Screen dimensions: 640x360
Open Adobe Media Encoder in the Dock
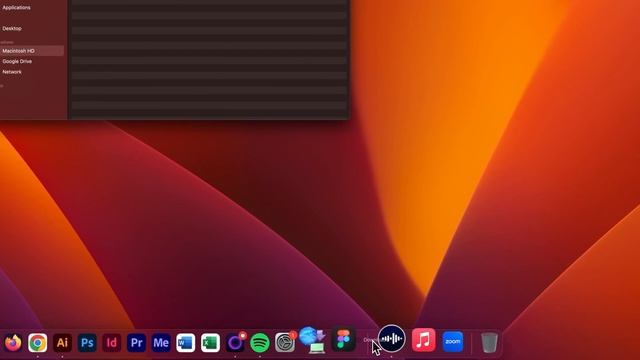(161, 342)
